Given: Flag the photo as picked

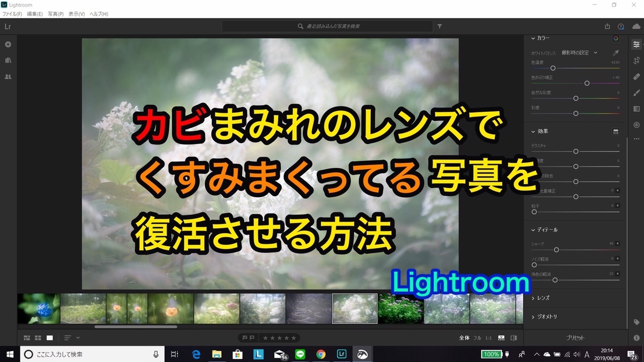Looking at the screenshot, I should tap(245, 338).
